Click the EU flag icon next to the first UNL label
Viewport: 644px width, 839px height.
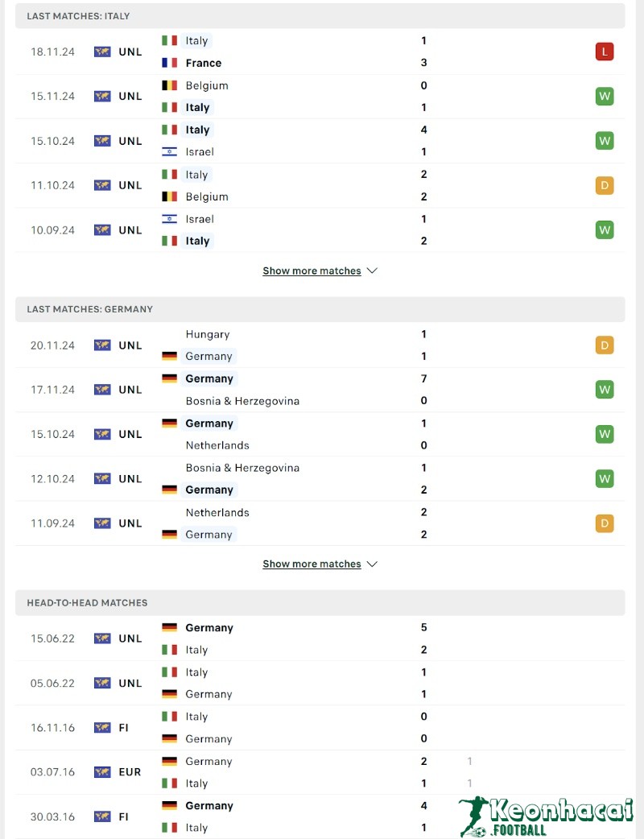tap(101, 52)
